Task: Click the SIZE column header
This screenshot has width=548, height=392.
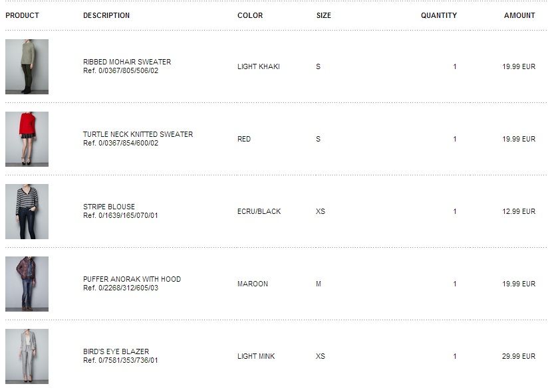Action: pos(323,15)
